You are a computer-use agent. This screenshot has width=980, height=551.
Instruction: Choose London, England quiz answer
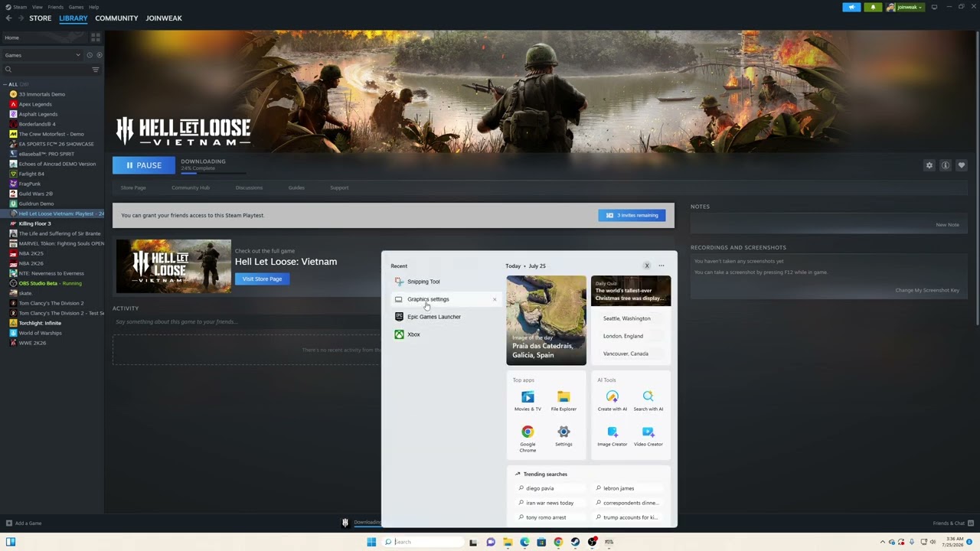(x=631, y=336)
